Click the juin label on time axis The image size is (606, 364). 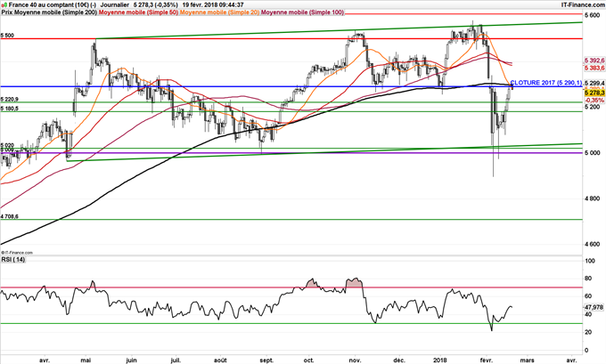[132, 360]
